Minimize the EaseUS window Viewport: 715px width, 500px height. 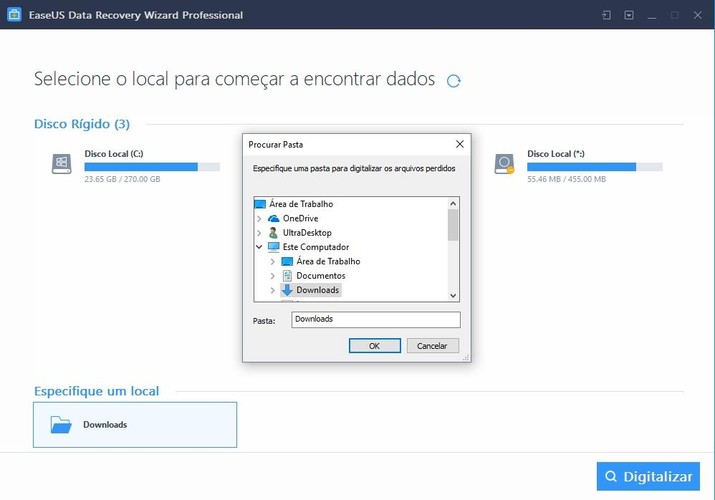click(x=652, y=15)
